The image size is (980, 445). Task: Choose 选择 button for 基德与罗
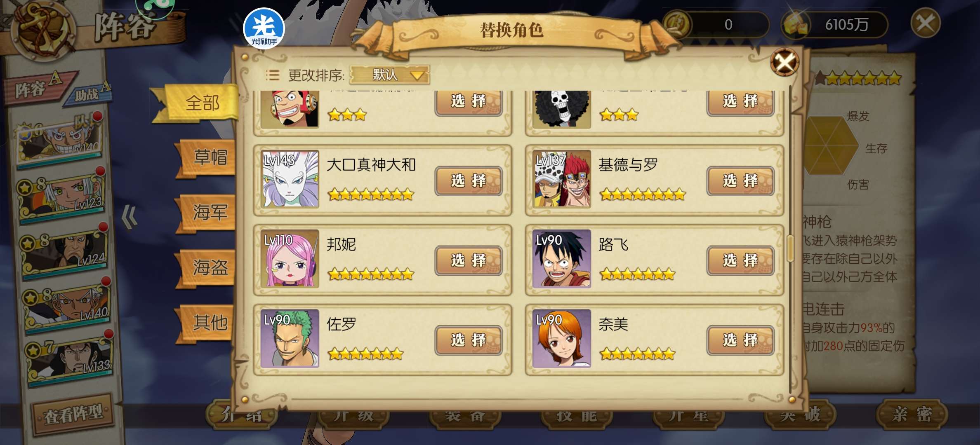(740, 180)
